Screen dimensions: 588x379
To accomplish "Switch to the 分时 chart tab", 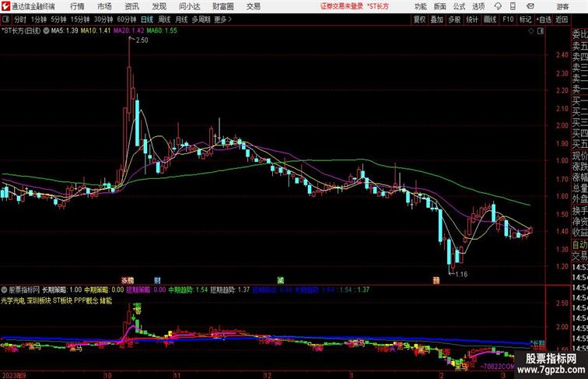I will (20, 19).
